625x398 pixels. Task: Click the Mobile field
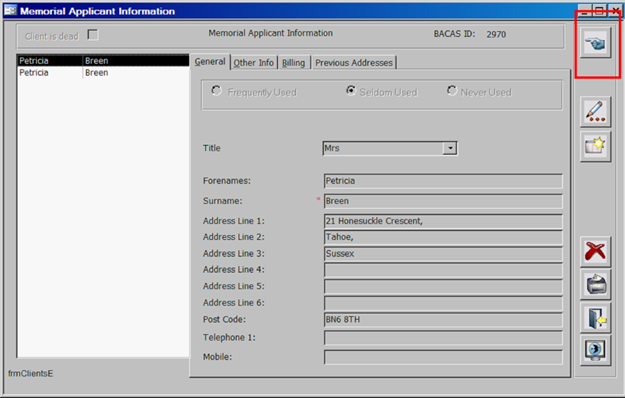point(443,357)
